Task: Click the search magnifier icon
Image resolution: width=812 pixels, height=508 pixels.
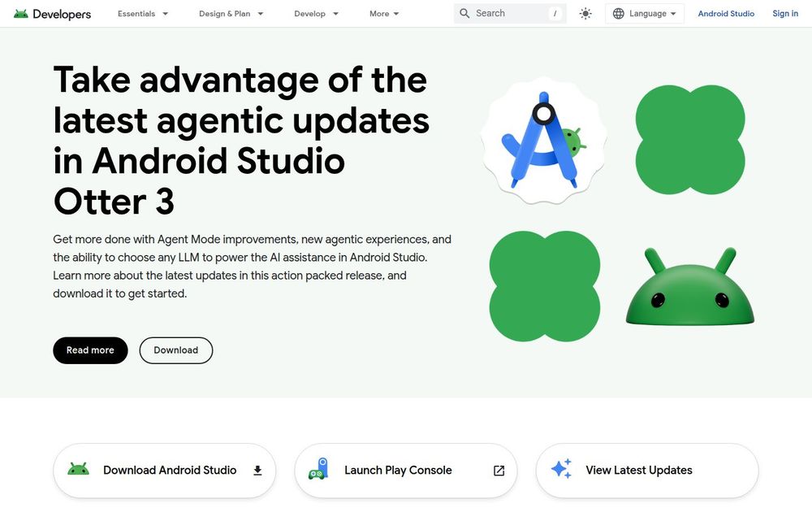Action: (x=464, y=14)
